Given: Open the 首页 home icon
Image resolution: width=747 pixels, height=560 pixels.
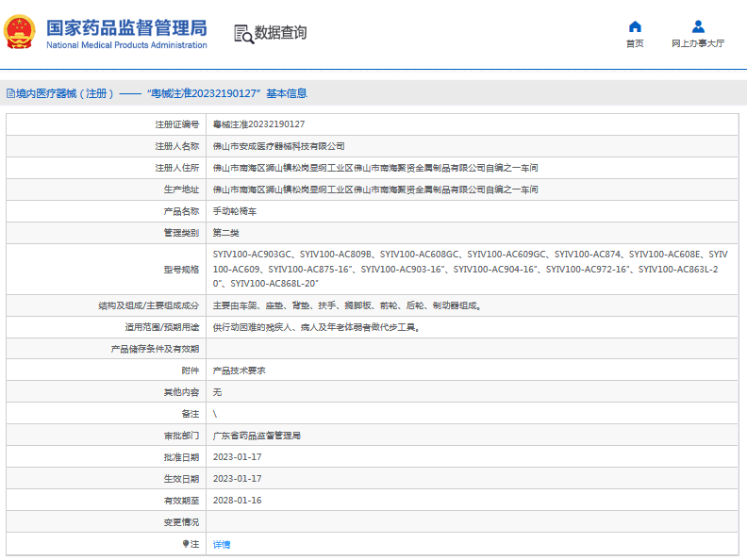Looking at the screenshot, I should click(x=635, y=26).
